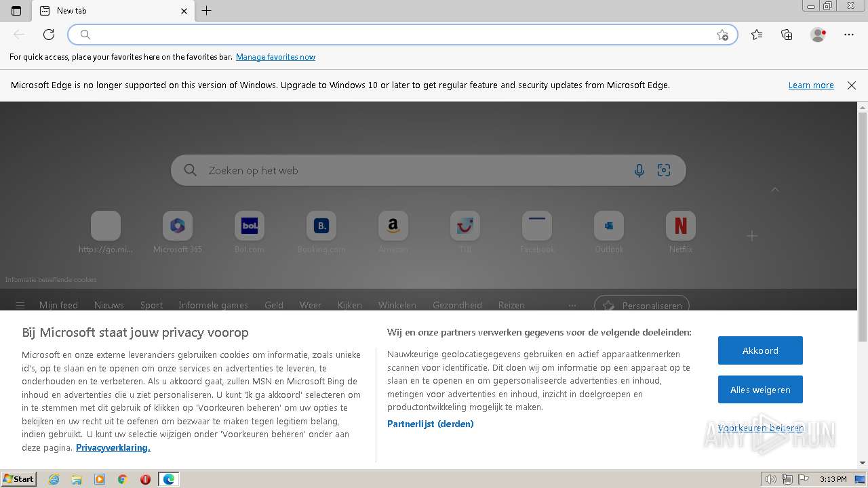Launch Internet Explorer from taskbar

(x=54, y=479)
